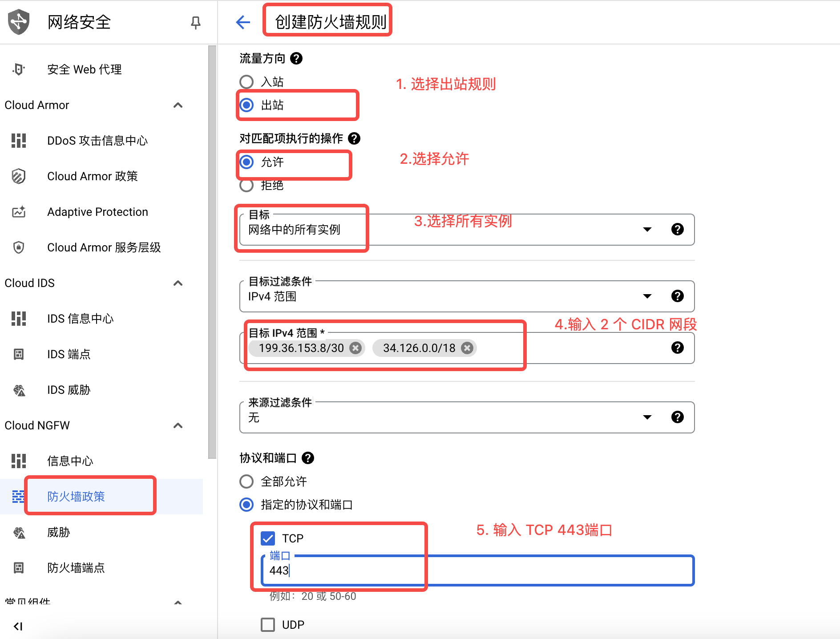Select the 拒绝 radio button
840x639 pixels.
coord(246,185)
